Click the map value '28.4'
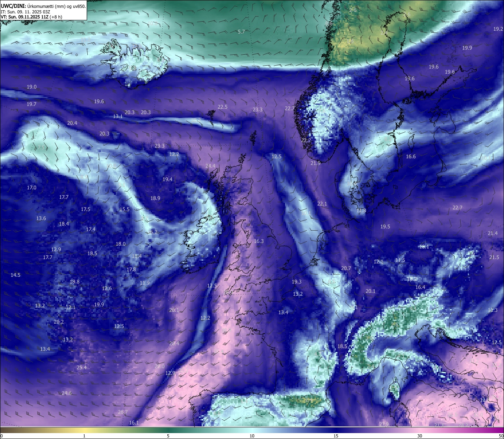This screenshot has height=439, width=504. tap(174, 343)
